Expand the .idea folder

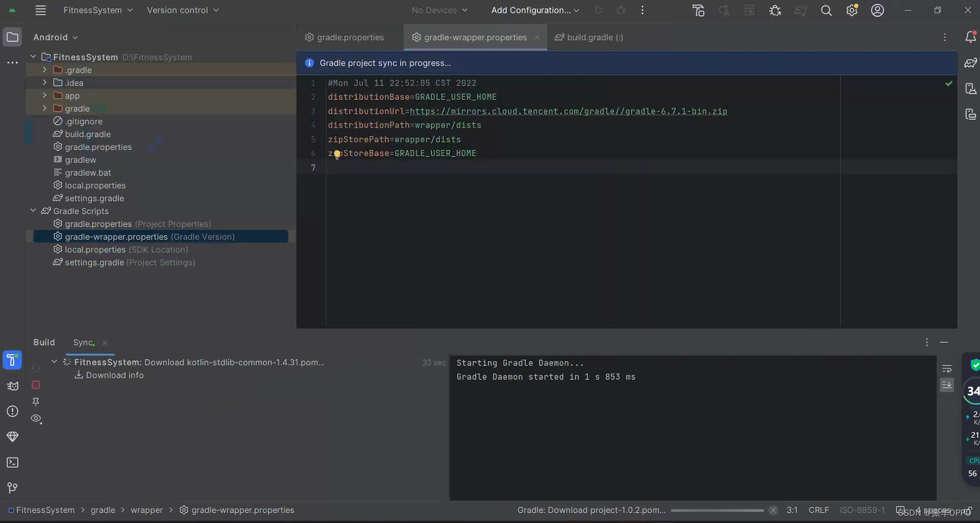click(45, 83)
